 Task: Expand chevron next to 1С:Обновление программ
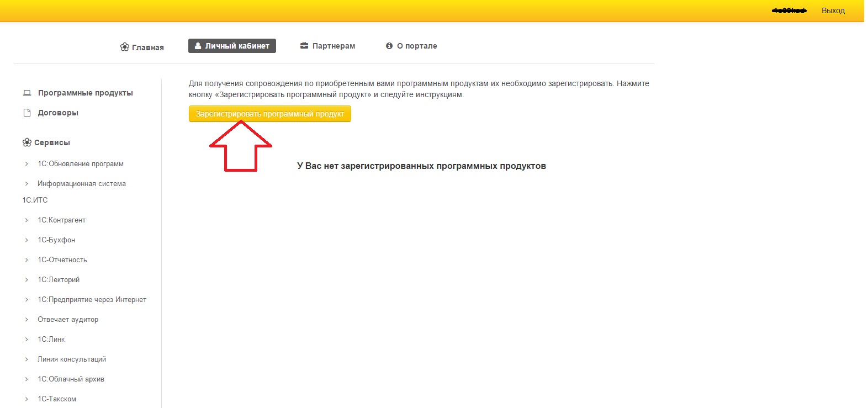pos(27,164)
